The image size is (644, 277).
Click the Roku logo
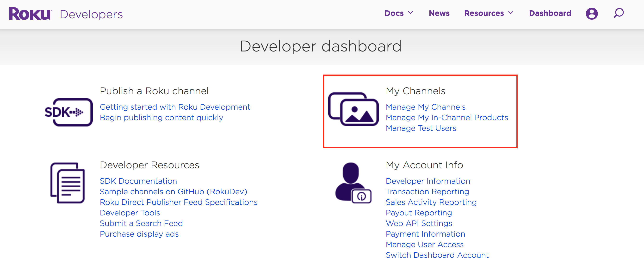[30, 13]
